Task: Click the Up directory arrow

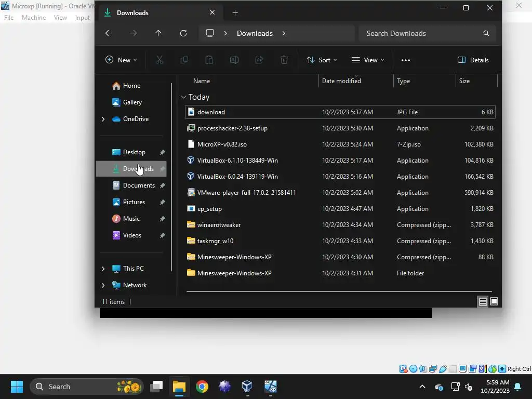Action: pos(158,33)
